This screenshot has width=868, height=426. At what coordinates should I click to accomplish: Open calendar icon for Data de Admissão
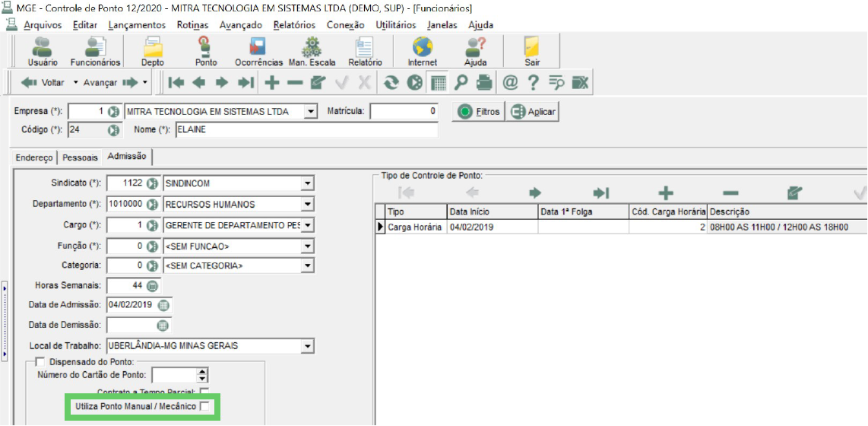(163, 305)
